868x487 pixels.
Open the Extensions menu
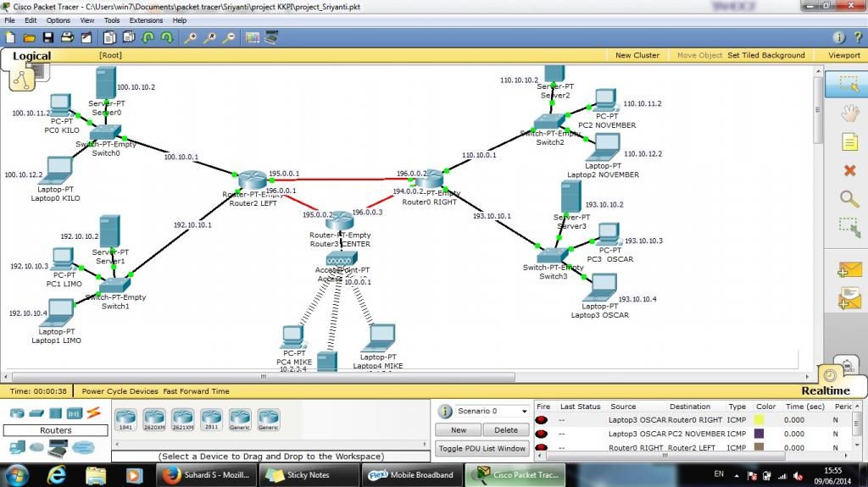click(x=146, y=19)
